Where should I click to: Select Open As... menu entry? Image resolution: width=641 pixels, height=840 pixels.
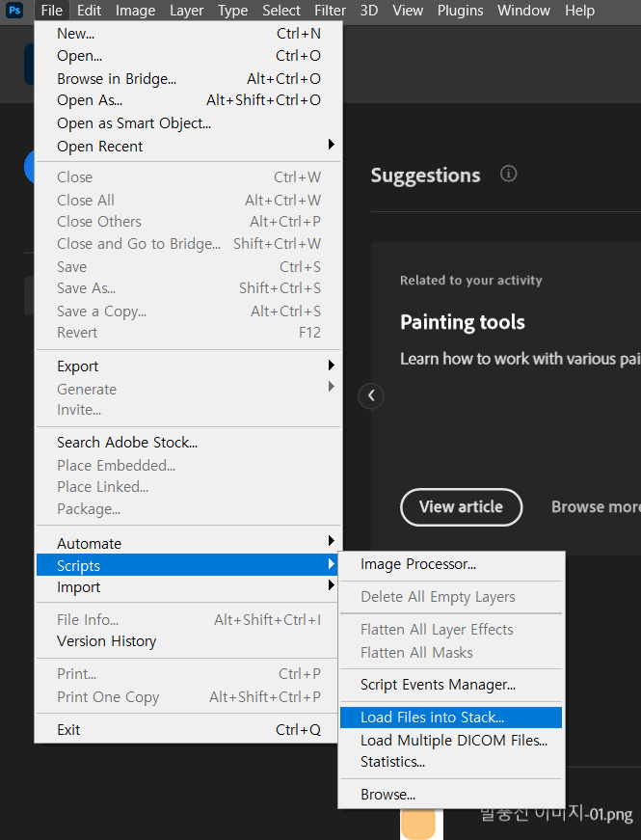(x=189, y=100)
